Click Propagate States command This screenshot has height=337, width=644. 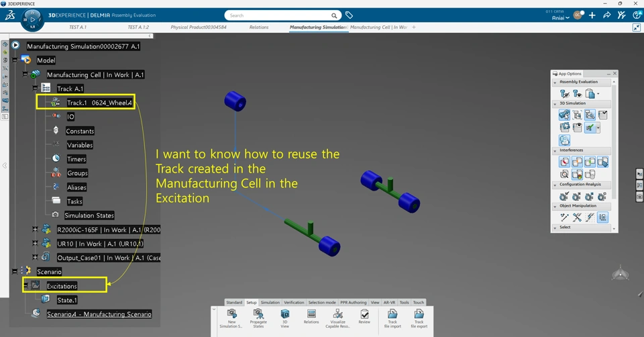tap(258, 318)
